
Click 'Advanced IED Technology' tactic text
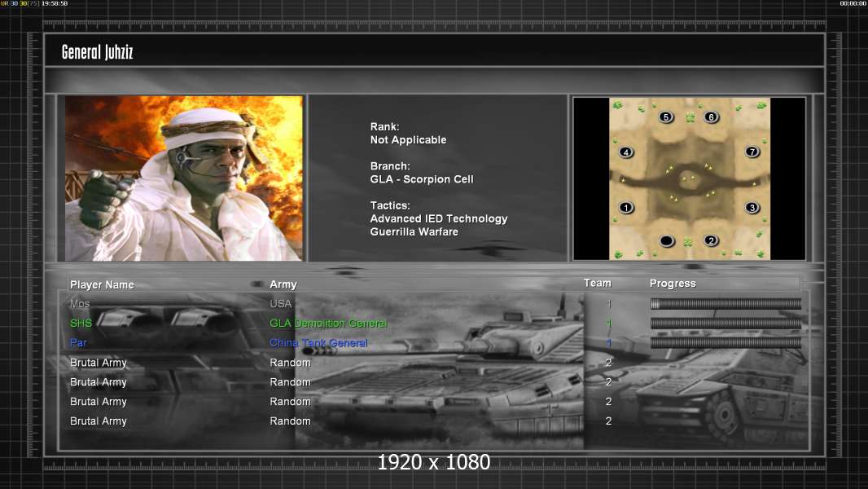[439, 218]
